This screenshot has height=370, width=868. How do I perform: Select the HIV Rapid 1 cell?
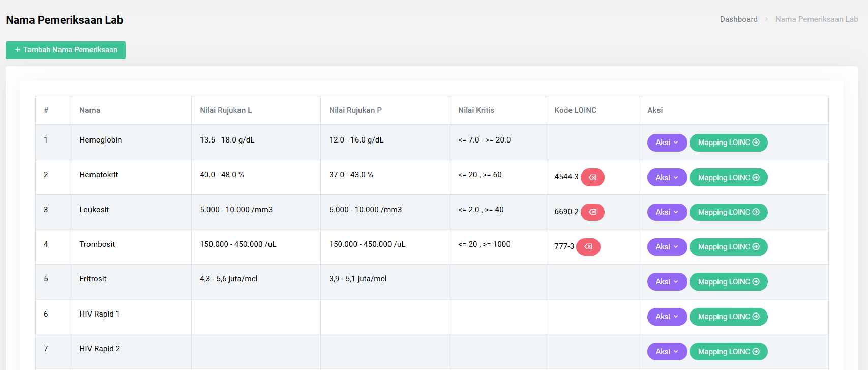click(x=131, y=317)
